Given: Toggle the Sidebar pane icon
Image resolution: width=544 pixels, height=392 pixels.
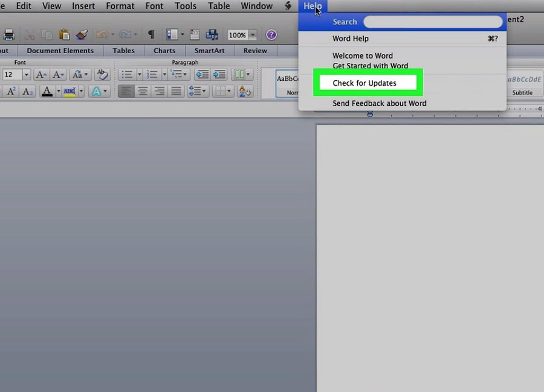Looking at the screenshot, I should click(x=172, y=34).
